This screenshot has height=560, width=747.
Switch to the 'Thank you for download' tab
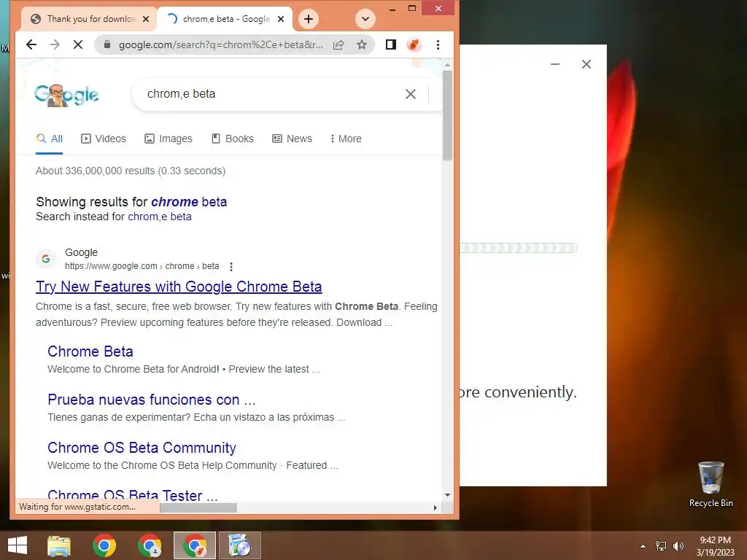click(x=90, y=19)
